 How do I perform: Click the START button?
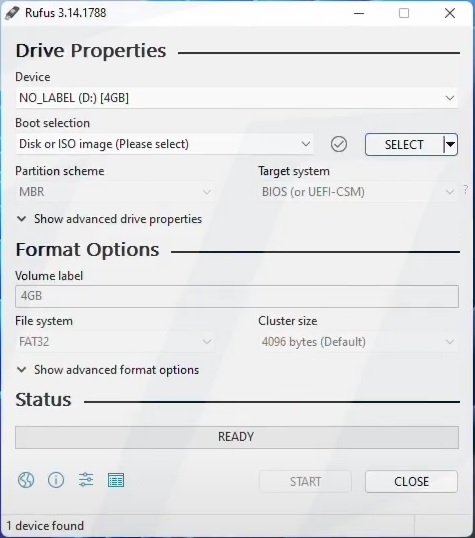[305, 481]
